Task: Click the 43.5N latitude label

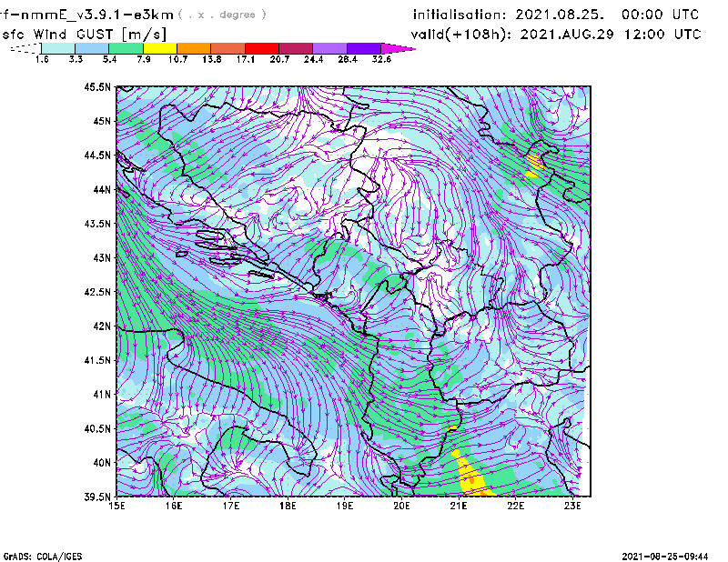Action: pyautogui.click(x=97, y=224)
